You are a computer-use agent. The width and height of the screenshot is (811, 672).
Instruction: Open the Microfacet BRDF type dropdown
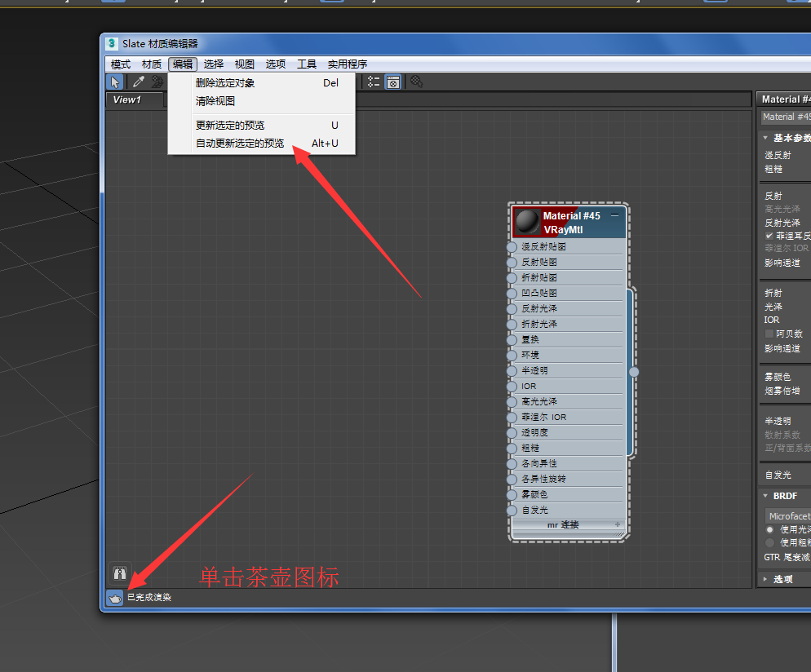pos(787,516)
